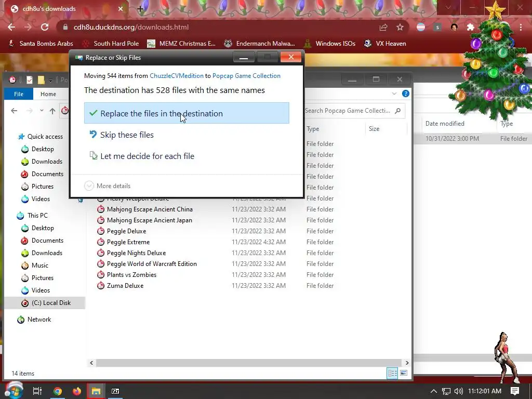Choose Skip these files
The width and height of the screenshot is (532, 399).
pyautogui.click(x=187, y=135)
